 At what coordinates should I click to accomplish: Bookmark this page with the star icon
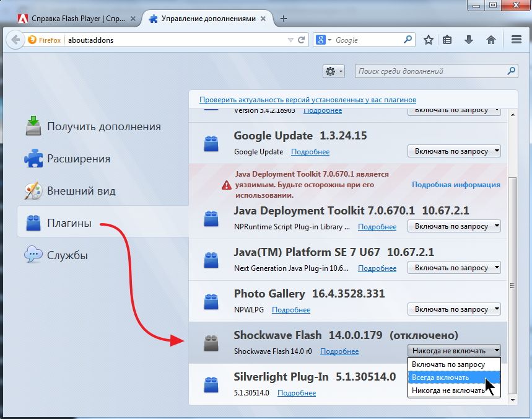[x=429, y=40]
